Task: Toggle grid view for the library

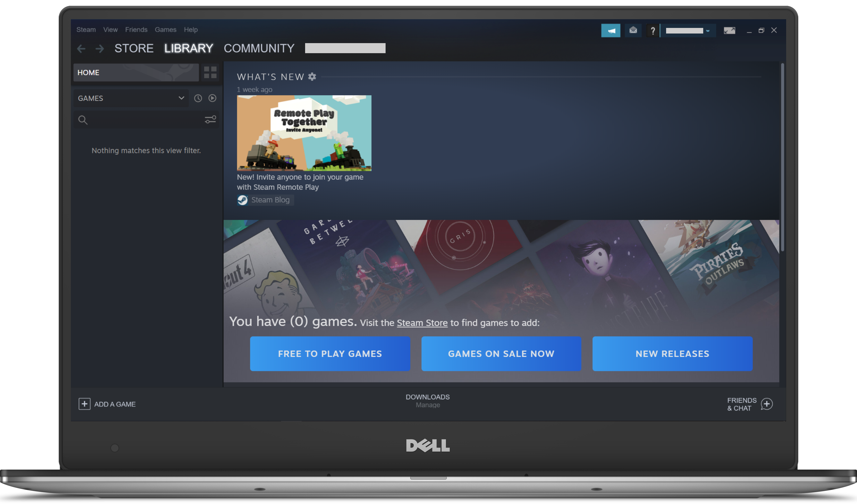Action: 210,72
